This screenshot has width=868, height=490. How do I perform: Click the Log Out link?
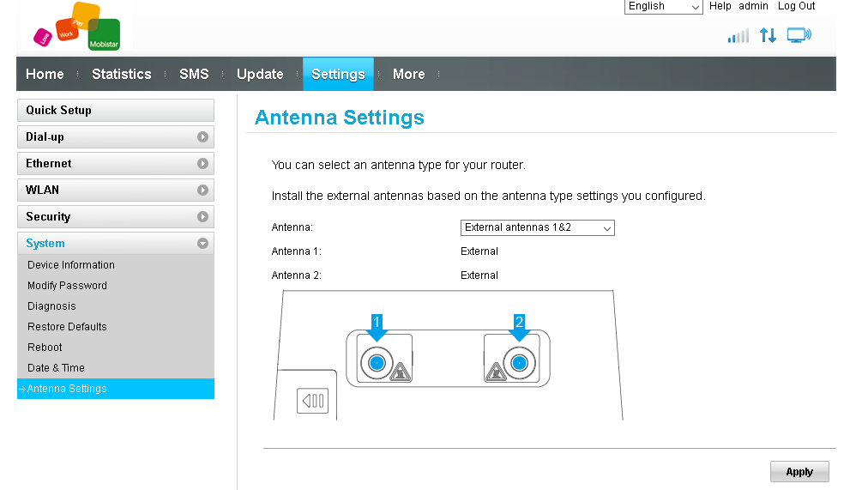(796, 6)
